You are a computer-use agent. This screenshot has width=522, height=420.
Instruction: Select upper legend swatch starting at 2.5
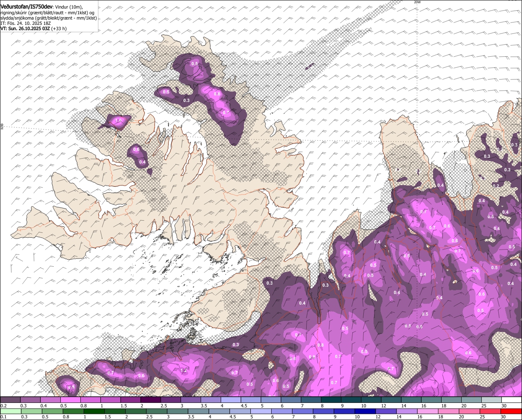tap(170, 400)
